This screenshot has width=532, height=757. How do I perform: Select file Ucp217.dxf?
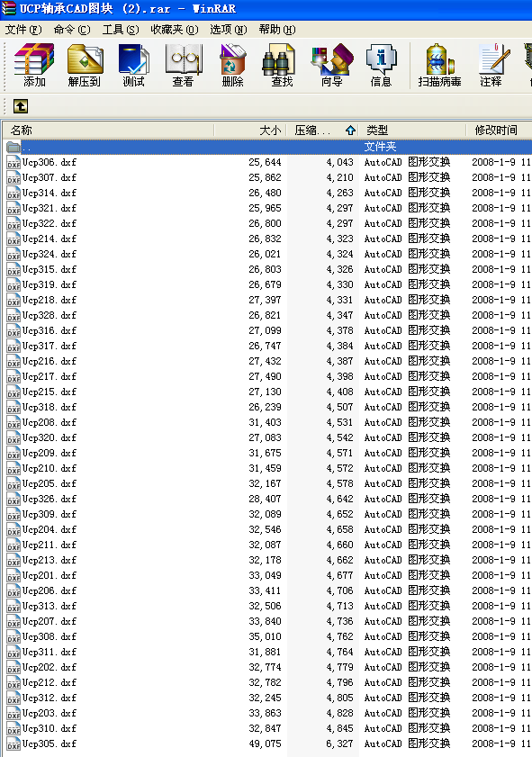(50, 376)
